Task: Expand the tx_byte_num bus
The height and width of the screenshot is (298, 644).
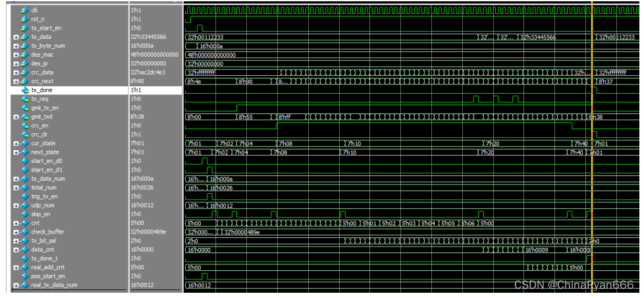Action: point(16,45)
